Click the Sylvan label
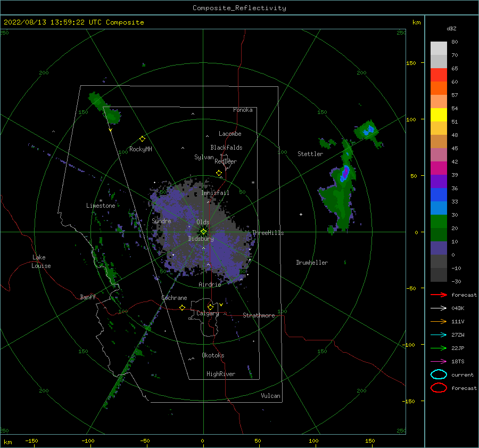479x448 pixels. pyautogui.click(x=204, y=157)
